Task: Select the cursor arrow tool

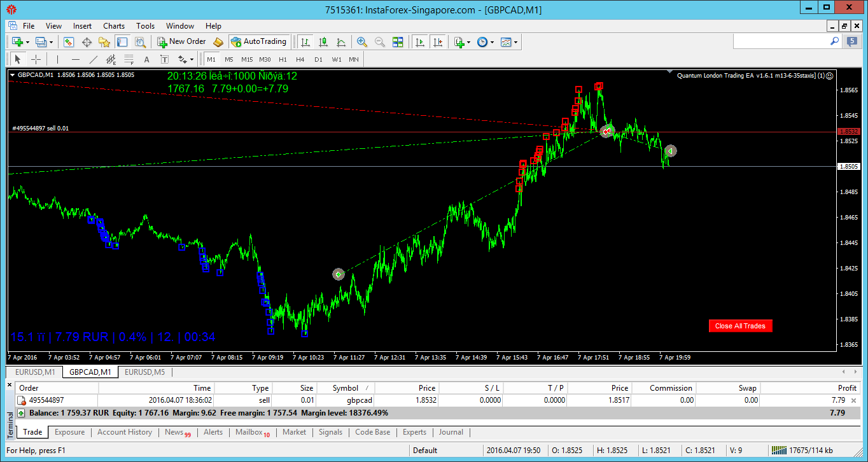Action: pyautogui.click(x=18, y=59)
